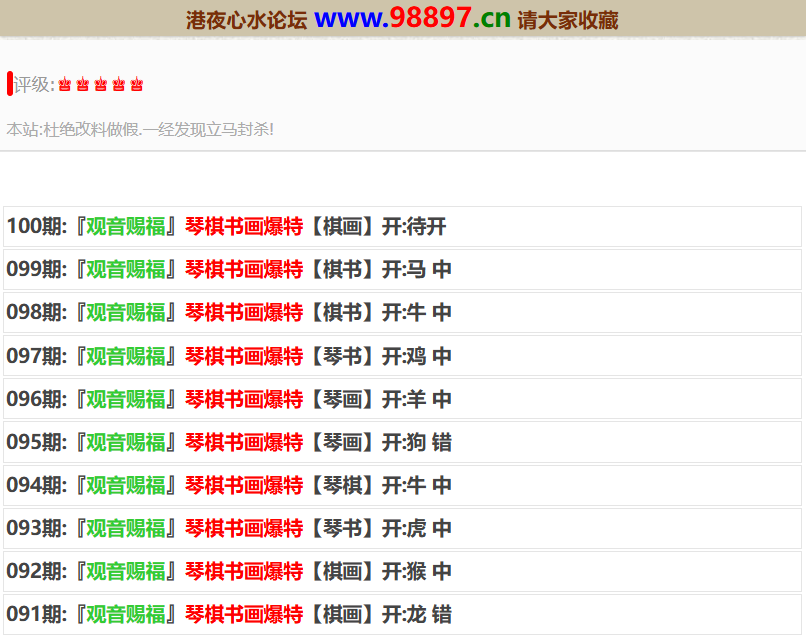Image resolution: width=806 pixels, height=635 pixels.
Task: Click the last crown rating icon
Action: click(x=136, y=85)
